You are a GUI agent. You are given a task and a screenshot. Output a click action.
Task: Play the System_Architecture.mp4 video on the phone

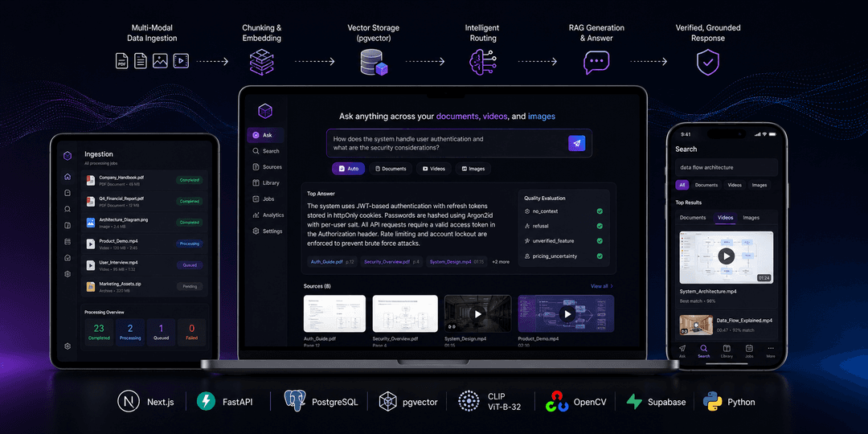[x=727, y=256]
